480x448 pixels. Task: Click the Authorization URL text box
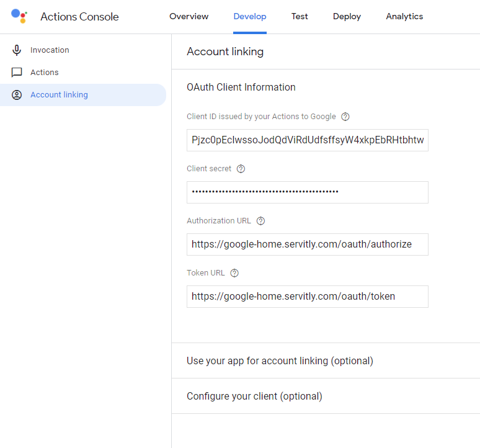pos(307,244)
